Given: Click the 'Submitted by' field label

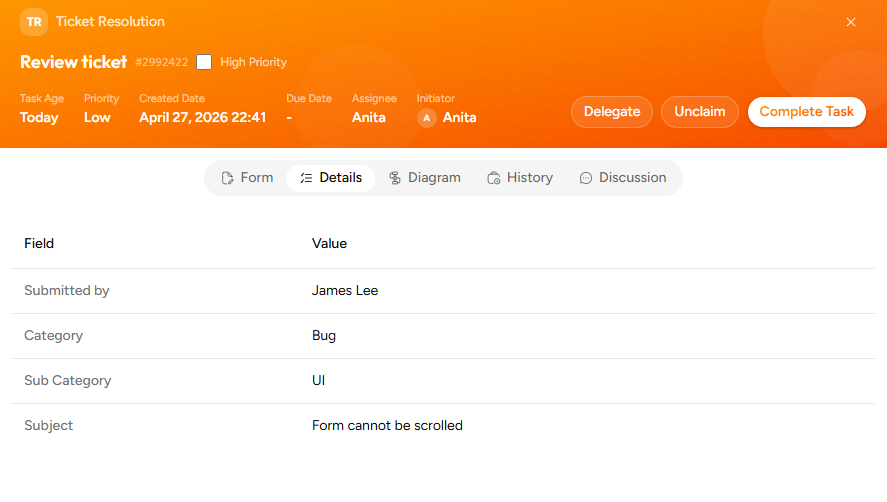Looking at the screenshot, I should pyautogui.click(x=67, y=290).
